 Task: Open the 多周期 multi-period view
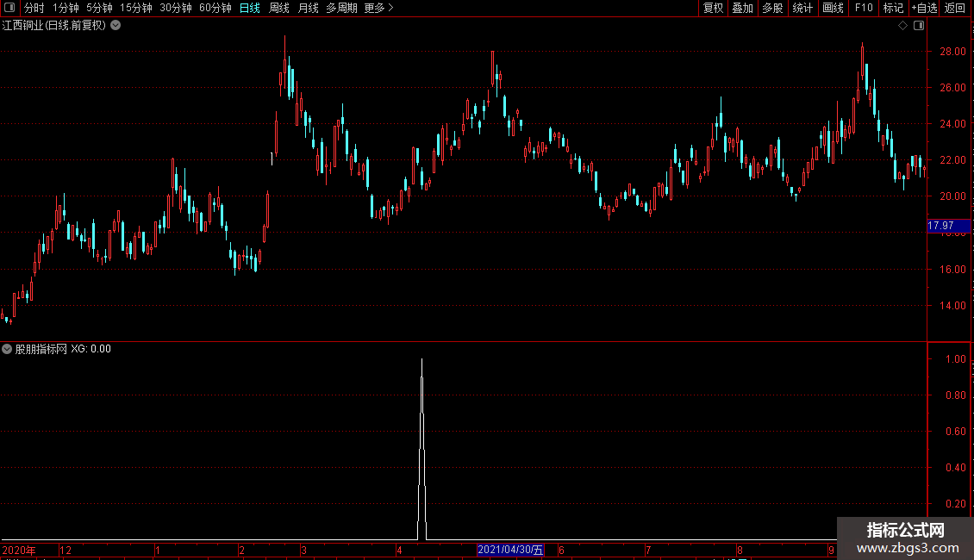[x=341, y=8]
